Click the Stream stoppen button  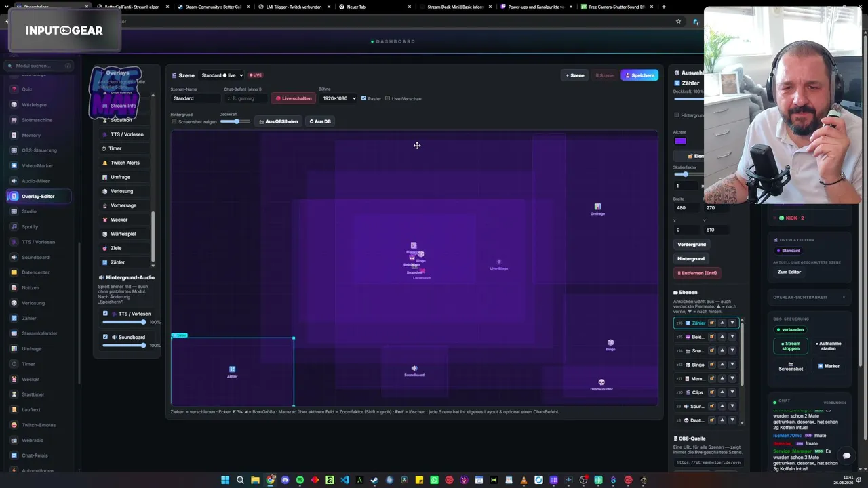point(791,346)
